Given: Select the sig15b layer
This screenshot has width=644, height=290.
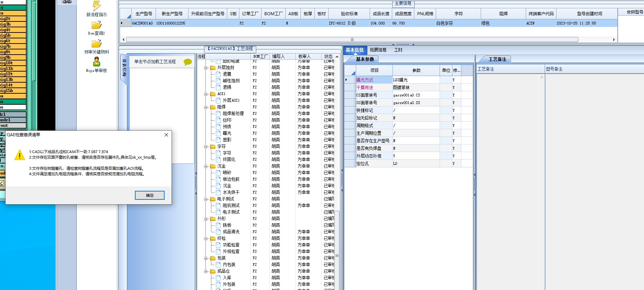Looking at the screenshot, I should [13, 91].
